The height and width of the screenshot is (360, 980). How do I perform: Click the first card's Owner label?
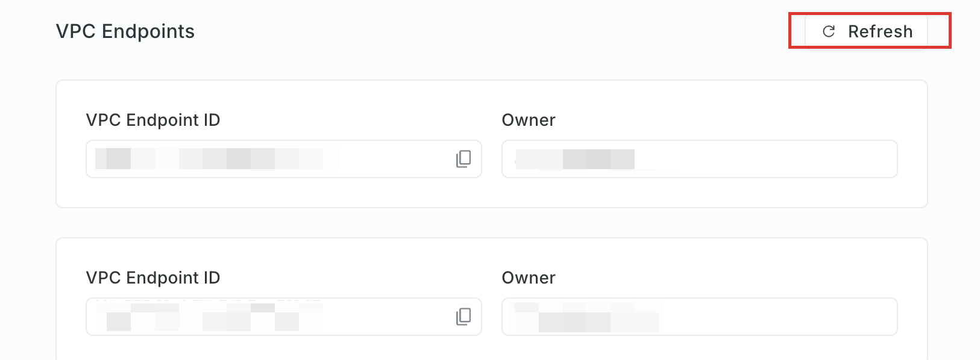coord(529,120)
